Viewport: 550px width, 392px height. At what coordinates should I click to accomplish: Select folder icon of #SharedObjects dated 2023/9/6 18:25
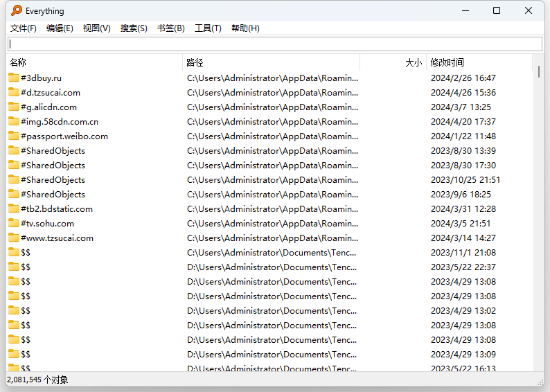pos(14,194)
